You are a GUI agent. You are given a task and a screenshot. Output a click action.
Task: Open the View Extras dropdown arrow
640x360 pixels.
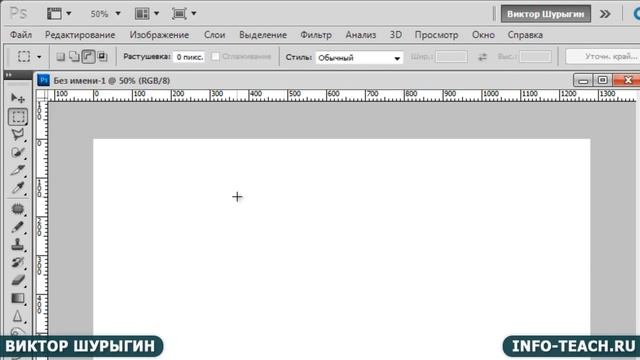69,13
